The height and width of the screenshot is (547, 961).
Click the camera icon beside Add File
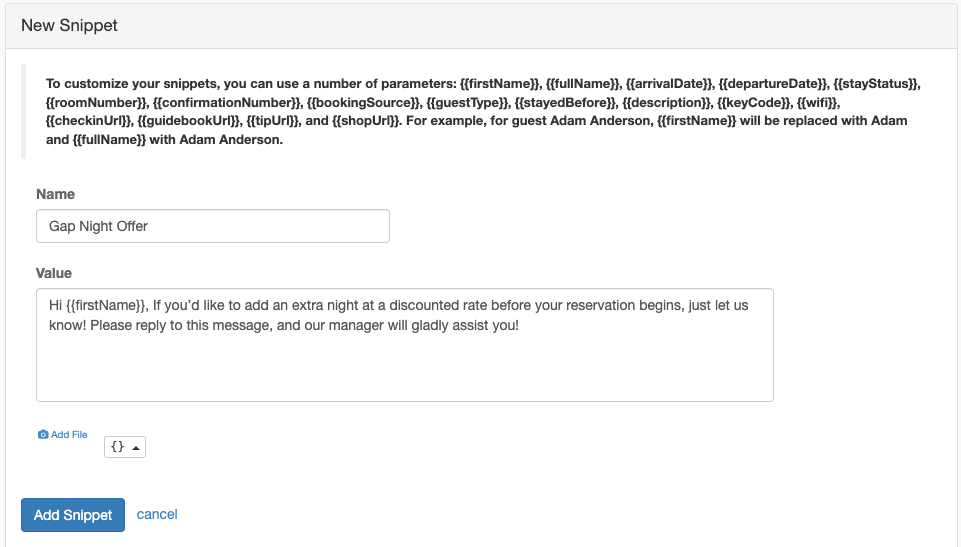pyautogui.click(x=43, y=434)
